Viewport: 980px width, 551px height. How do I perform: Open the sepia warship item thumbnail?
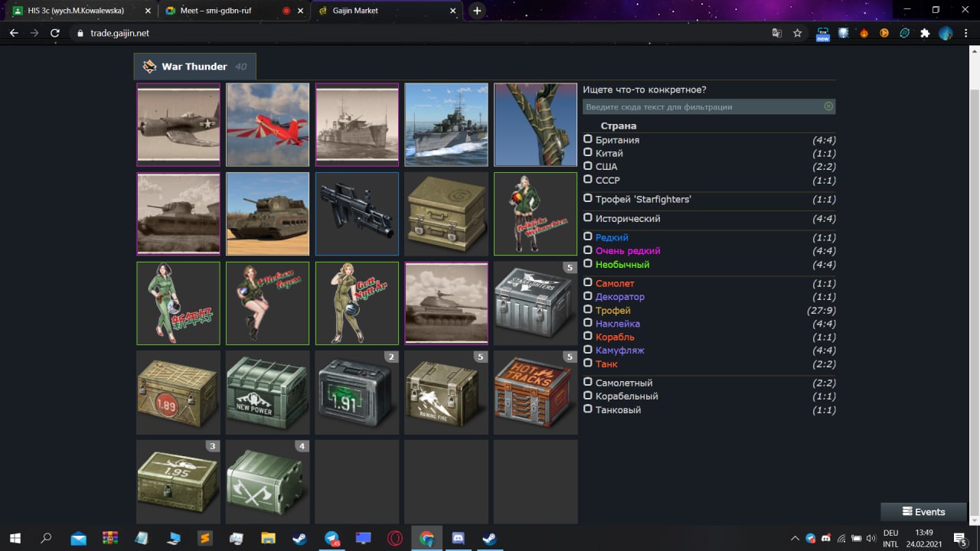[x=357, y=125]
